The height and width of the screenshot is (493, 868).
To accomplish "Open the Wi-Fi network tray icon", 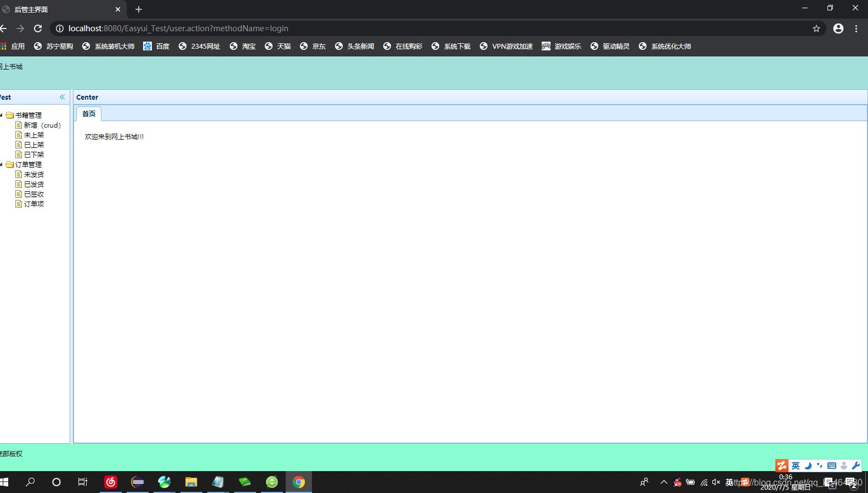I will [704, 482].
